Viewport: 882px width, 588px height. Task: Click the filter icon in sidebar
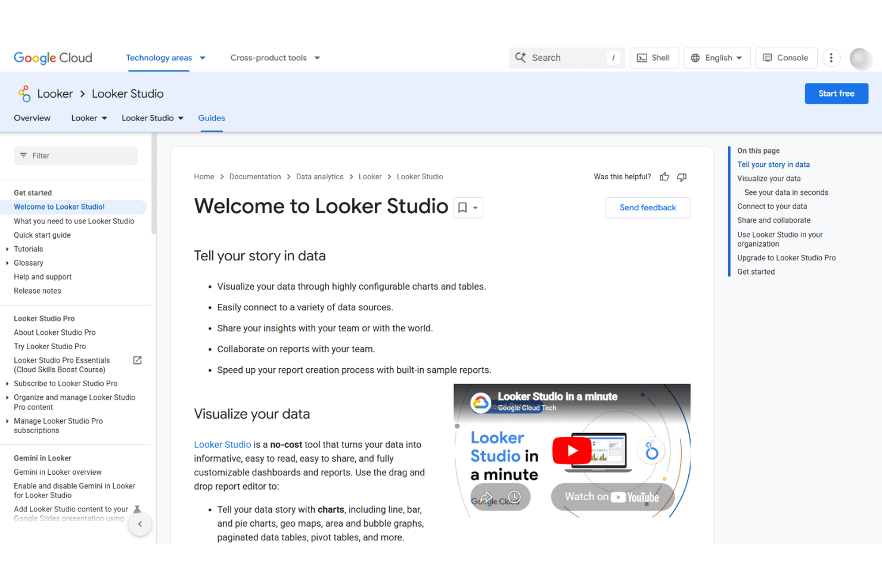point(23,155)
